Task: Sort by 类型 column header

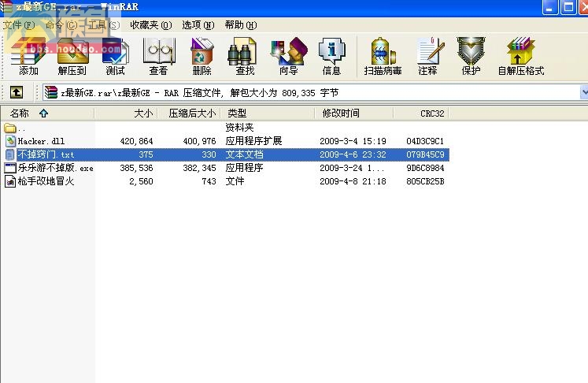Action: [x=268, y=113]
